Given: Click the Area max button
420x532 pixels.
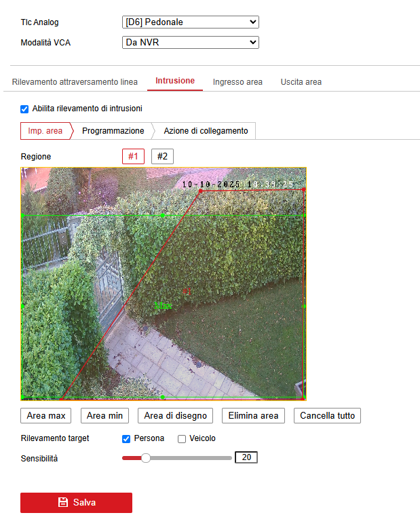Looking at the screenshot, I should 46,415.
